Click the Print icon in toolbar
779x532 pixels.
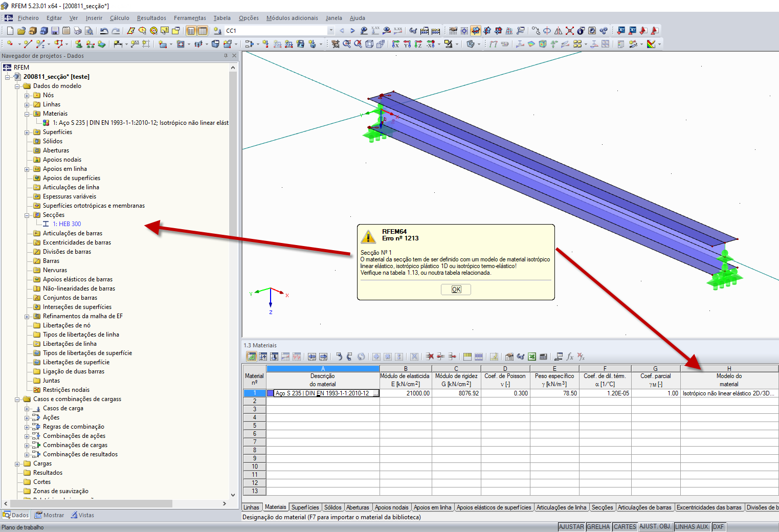[78, 31]
